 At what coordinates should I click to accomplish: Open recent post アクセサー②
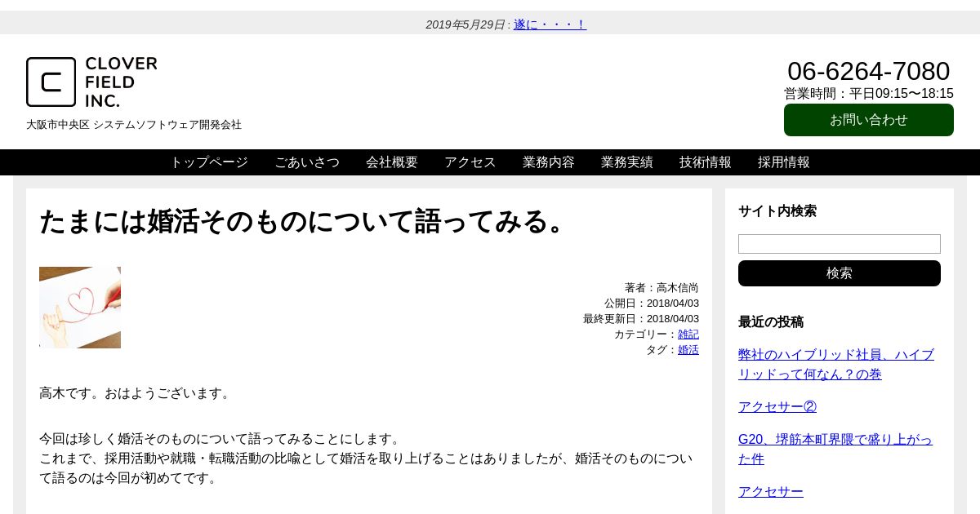[777, 407]
